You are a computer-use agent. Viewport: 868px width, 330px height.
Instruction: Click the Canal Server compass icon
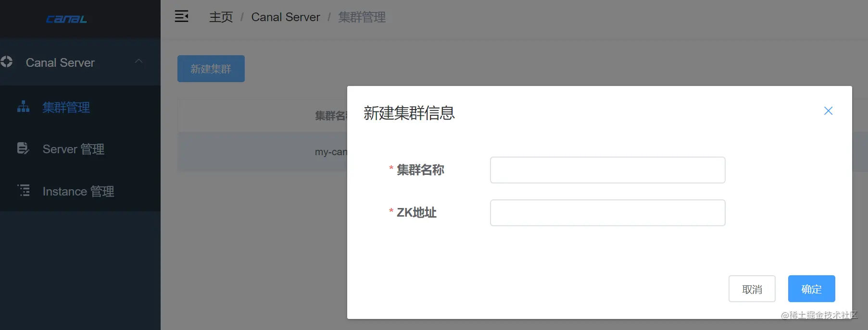tap(6, 62)
